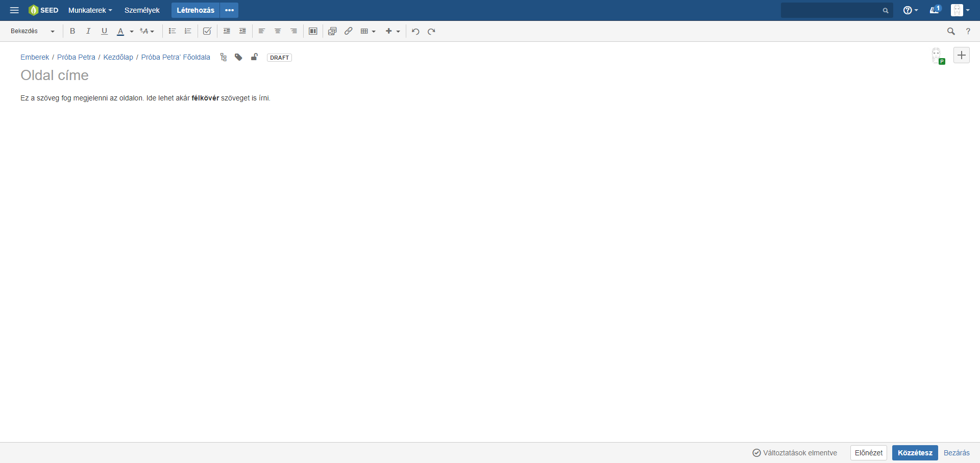This screenshot has height=463, width=980.
Task: Undo the last edit
Action: [415, 31]
